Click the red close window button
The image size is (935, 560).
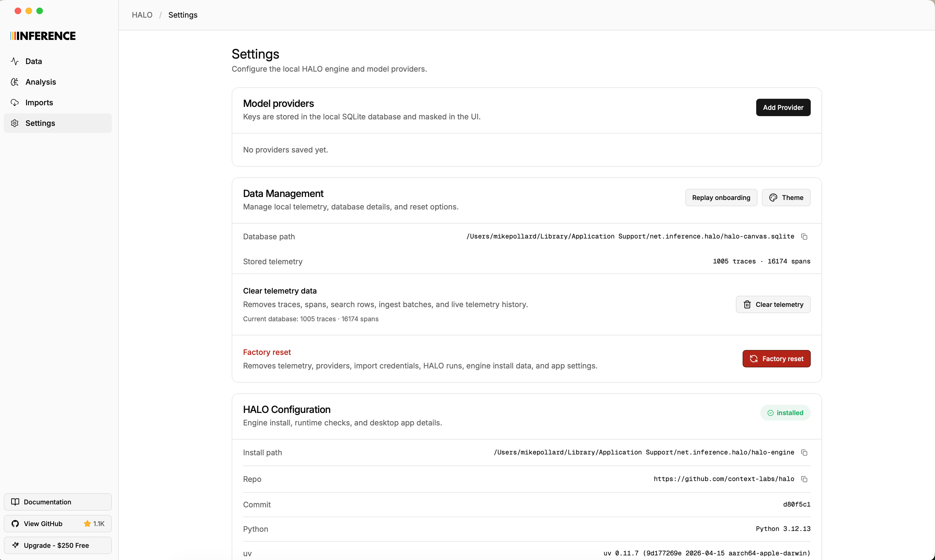click(18, 11)
